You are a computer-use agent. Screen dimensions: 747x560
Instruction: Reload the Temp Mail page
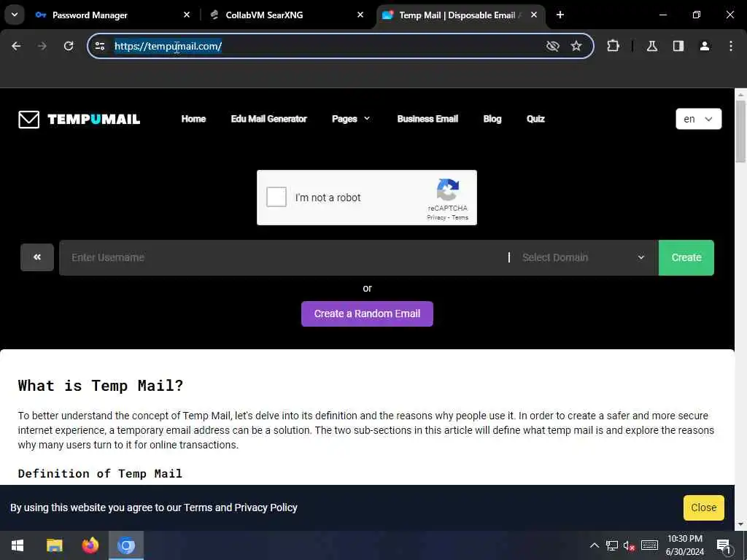tap(69, 46)
